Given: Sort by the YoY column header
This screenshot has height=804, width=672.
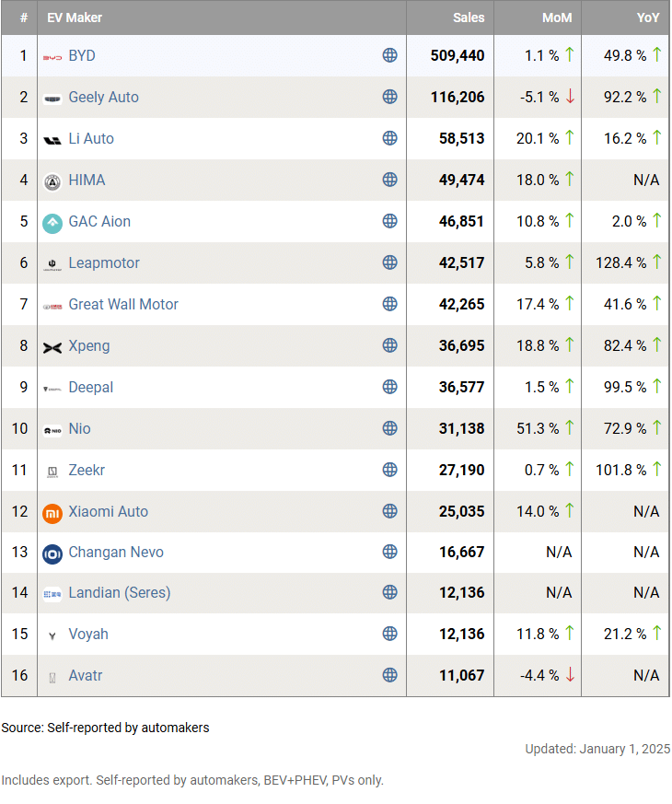Looking at the screenshot, I should pyautogui.click(x=647, y=17).
